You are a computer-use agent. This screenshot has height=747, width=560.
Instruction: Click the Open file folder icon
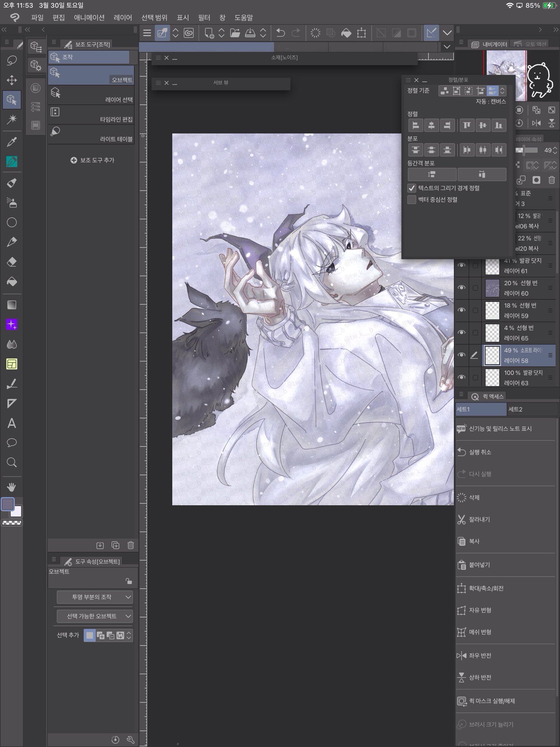pos(235,33)
